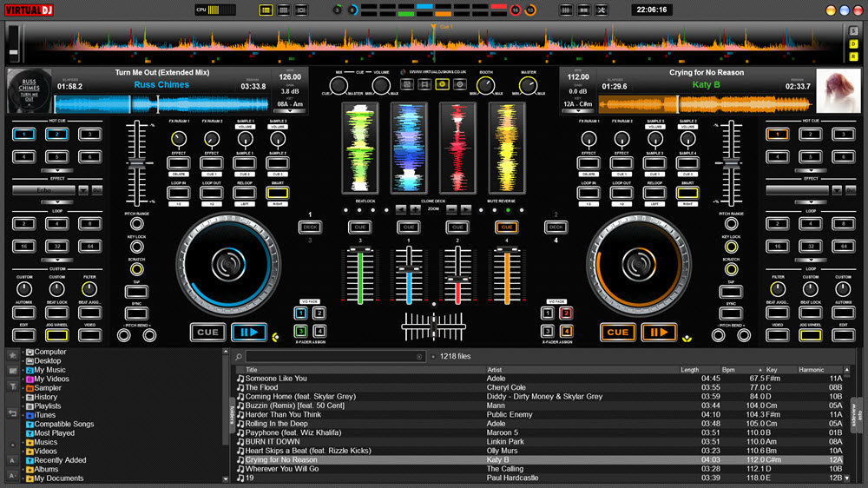
Task: Select the Recently Added folder
Action: tap(60, 460)
